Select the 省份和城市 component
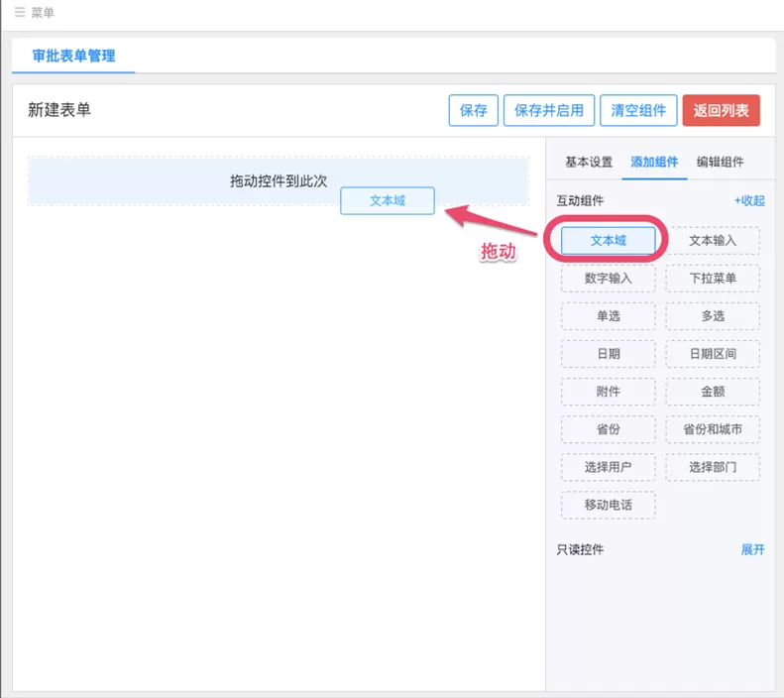Viewport: 784px width, 698px height. click(x=713, y=429)
